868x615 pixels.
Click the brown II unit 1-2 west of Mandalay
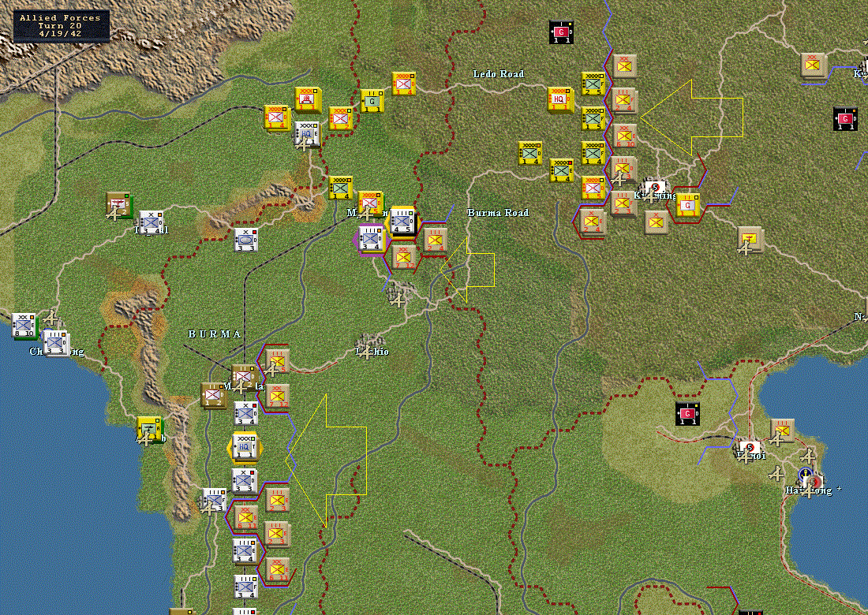212,395
